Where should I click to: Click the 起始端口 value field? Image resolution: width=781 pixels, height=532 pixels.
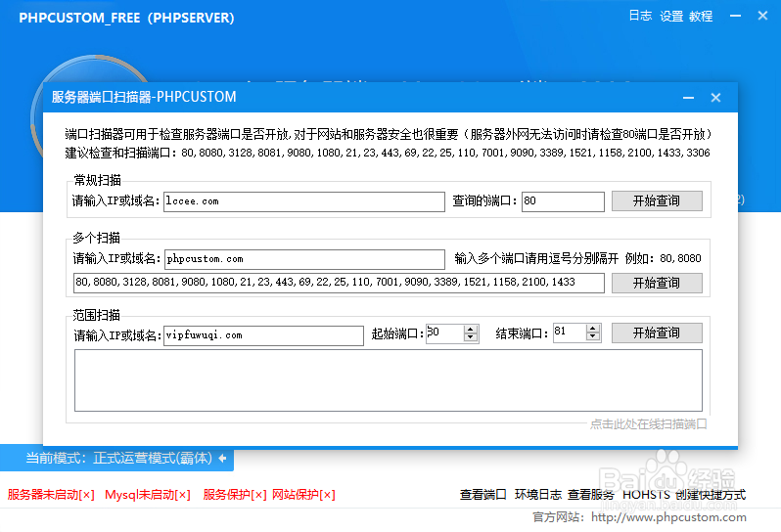(444, 332)
